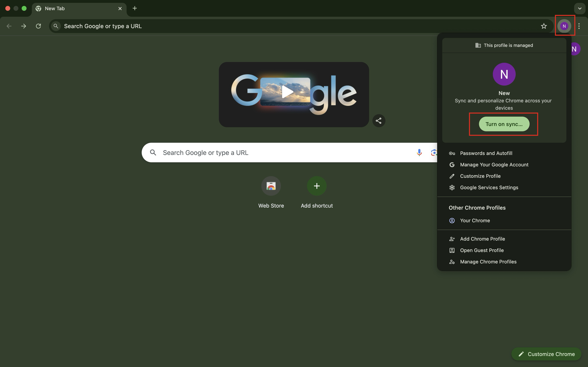Click the forward navigation arrow
588x367 pixels.
tap(23, 26)
